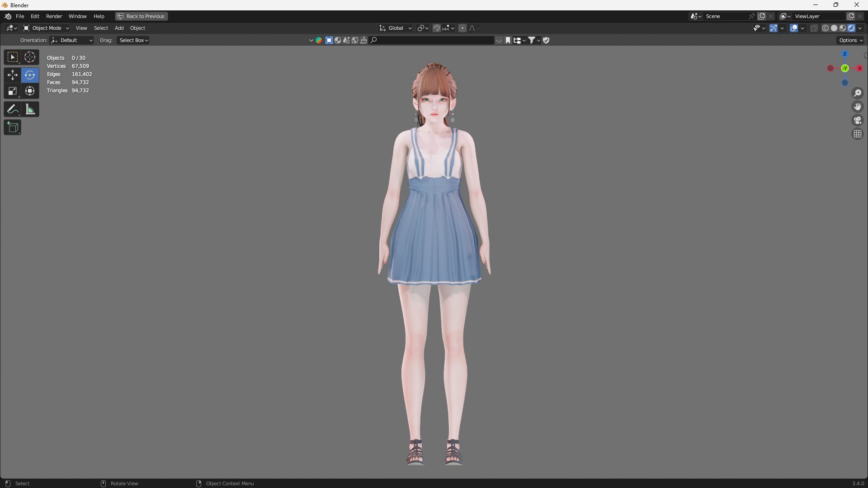Open the Add menu
Screen dimensions: 868x488
click(x=119, y=28)
